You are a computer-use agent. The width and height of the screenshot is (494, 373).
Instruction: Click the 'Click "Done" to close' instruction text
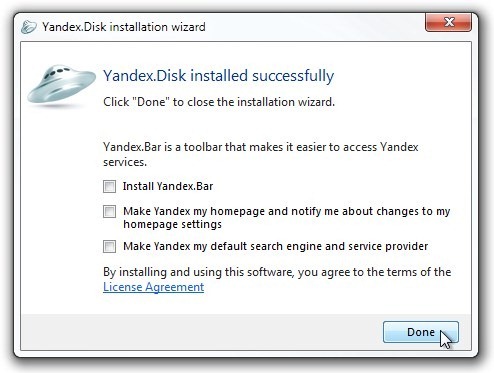[x=219, y=102]
